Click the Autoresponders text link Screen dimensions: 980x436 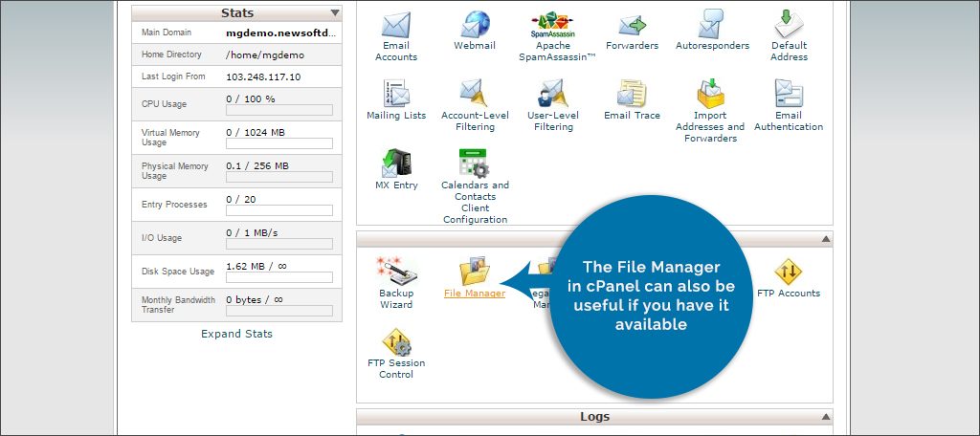[712, 46]
